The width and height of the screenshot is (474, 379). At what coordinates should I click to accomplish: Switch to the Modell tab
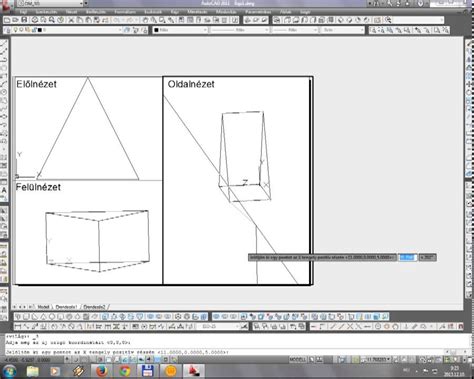(x=43, y=307)
